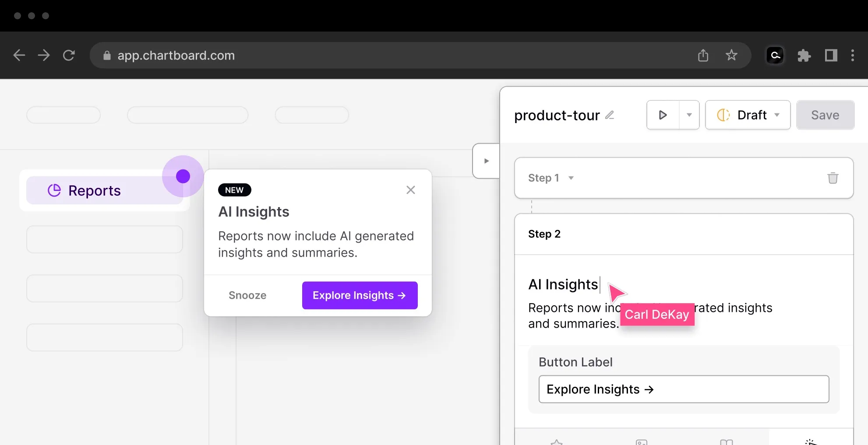The width and height of the screenshot is (868, 445).
Task: Select Reports in the sidebar
Action: 94,191
